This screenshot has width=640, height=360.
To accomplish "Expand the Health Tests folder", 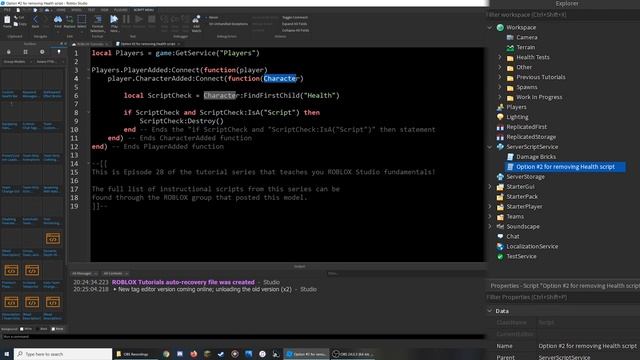I will (500, 57).
